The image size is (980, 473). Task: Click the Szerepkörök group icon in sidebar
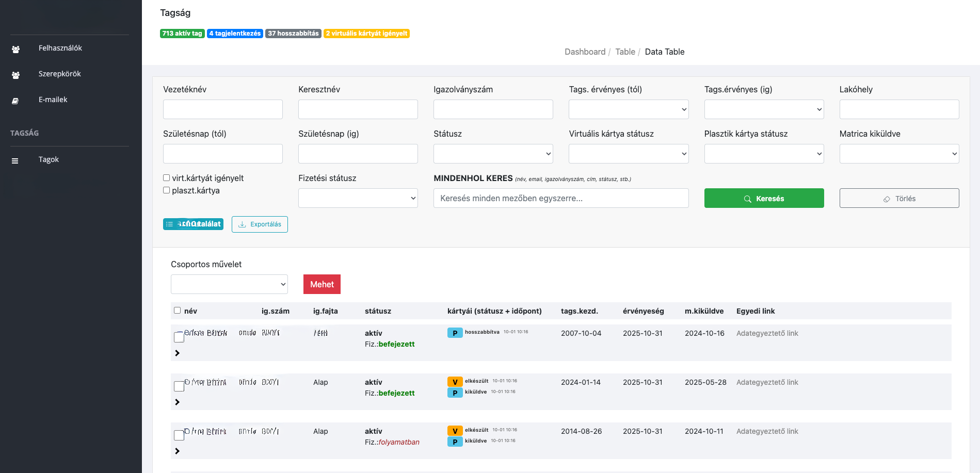click(15, 75)
